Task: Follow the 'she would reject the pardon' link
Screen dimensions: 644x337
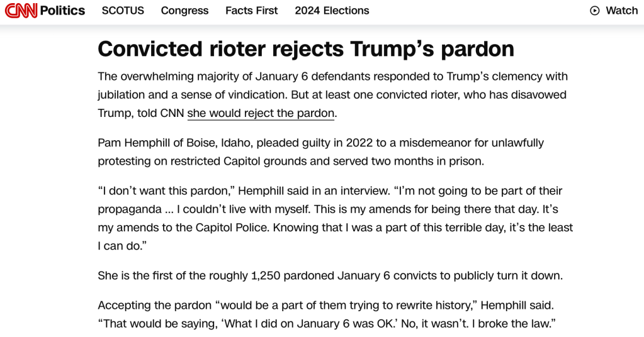Action: (x=261, y=113)
